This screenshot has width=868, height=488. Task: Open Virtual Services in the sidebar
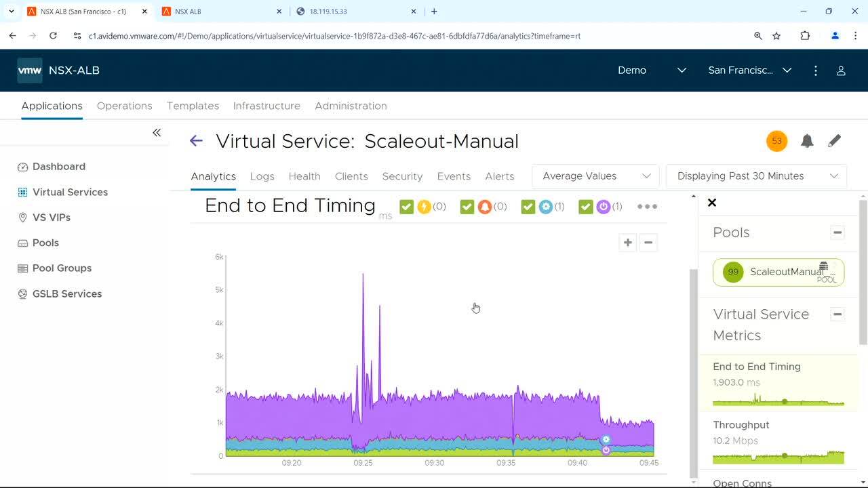pos(62,192)
